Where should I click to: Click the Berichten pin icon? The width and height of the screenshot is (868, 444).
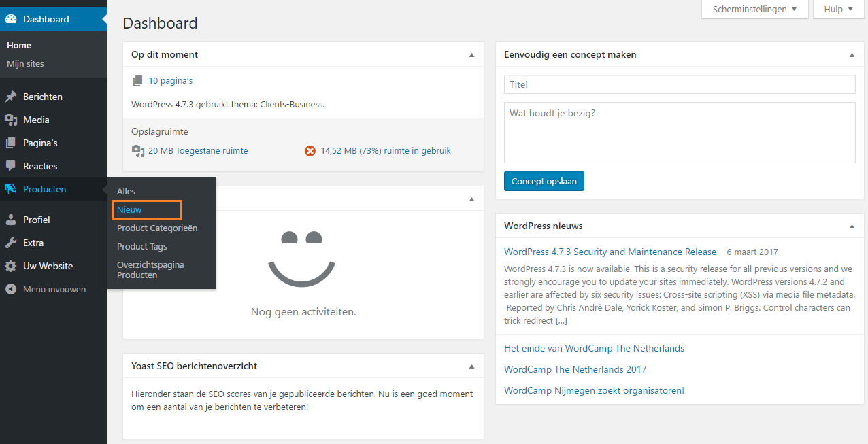[x=11, y=97]
